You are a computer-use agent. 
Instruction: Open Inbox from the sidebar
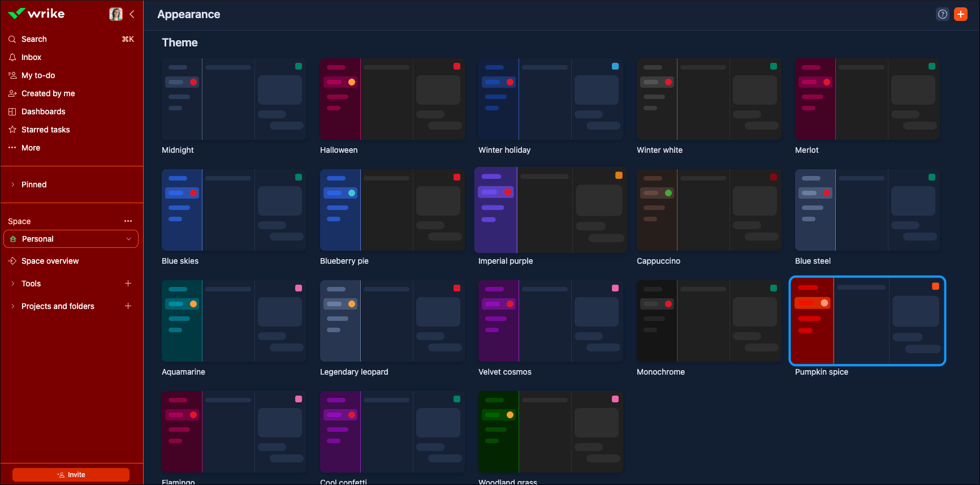(31, 57)
